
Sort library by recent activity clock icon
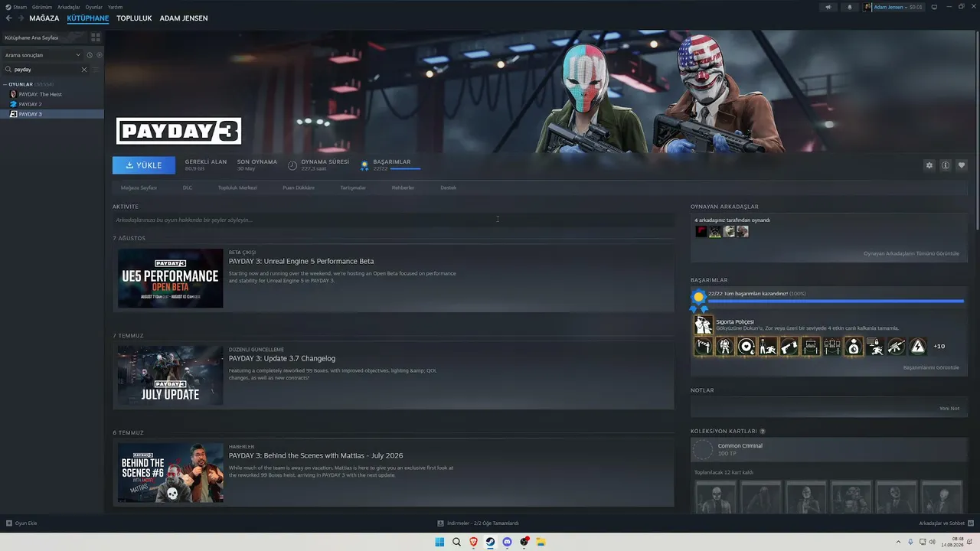pyautogui.click(x=90, y=55)
